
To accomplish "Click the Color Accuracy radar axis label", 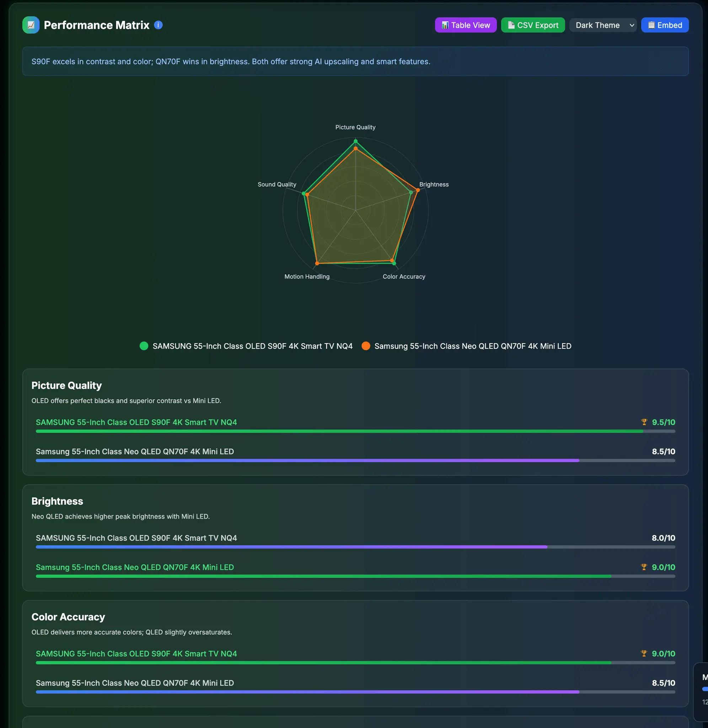I will tap(404, 277).
